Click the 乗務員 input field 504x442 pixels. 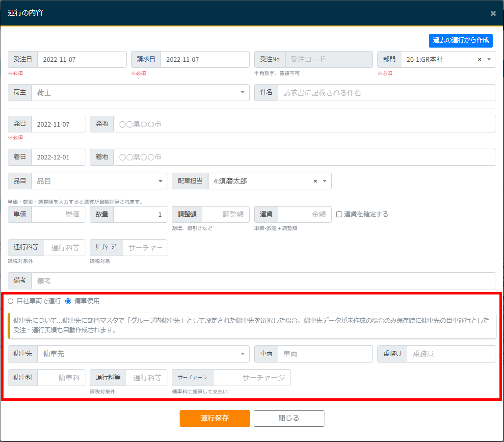click(x=451, y=354)
